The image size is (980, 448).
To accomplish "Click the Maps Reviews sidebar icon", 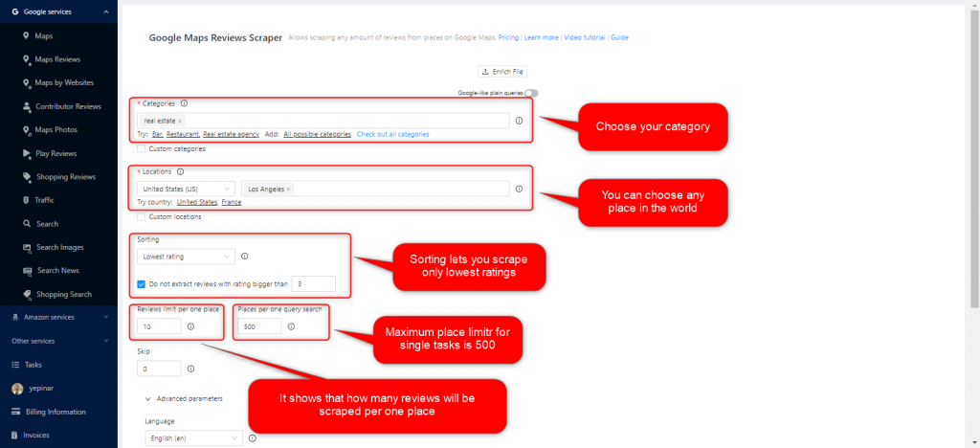I will coord(26,60).
